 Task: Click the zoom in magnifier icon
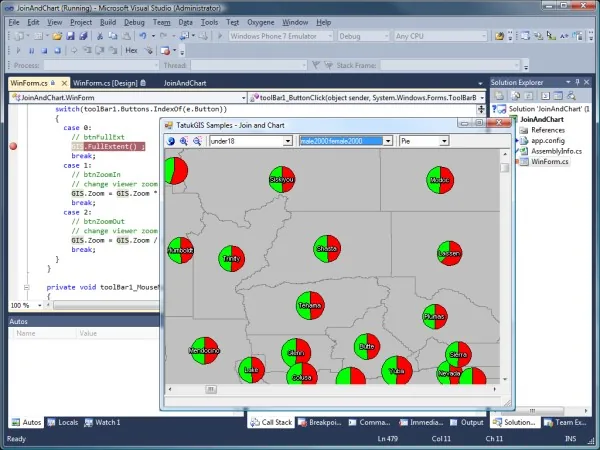[x=184, y=141]
